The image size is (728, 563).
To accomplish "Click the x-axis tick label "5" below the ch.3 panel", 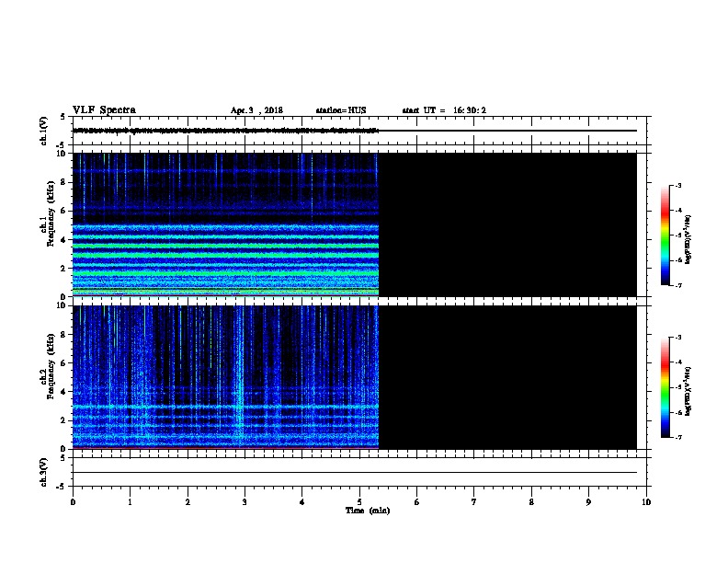I will (x=359, y=502).
